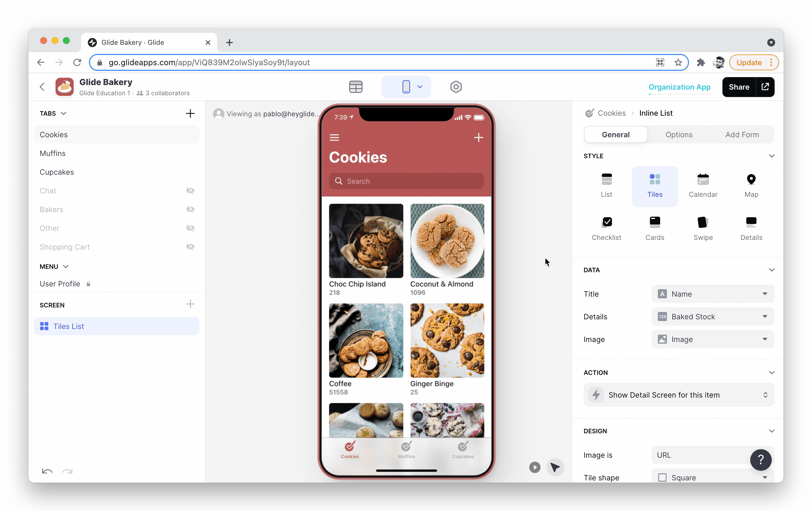Viewport: 812px width, 511px height.
Task: Choose the Map style icon
Action: click(x=751, y=186)
